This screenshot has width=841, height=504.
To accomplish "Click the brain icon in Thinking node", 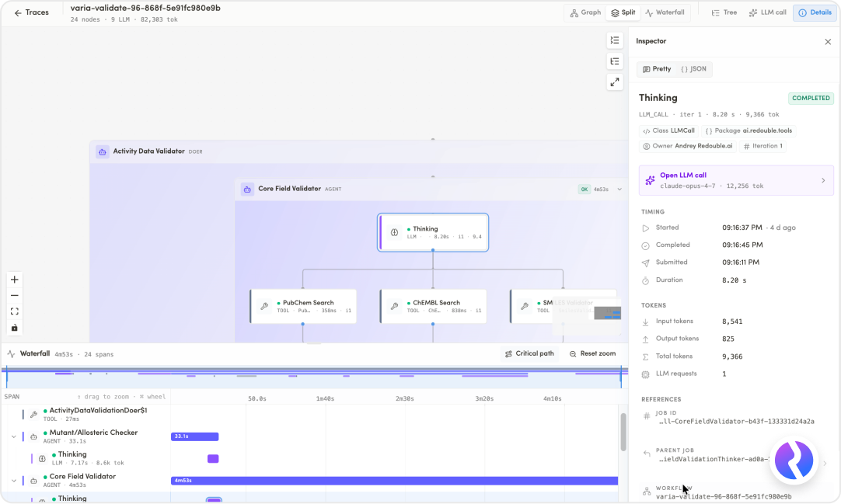I will click(394, 232).
